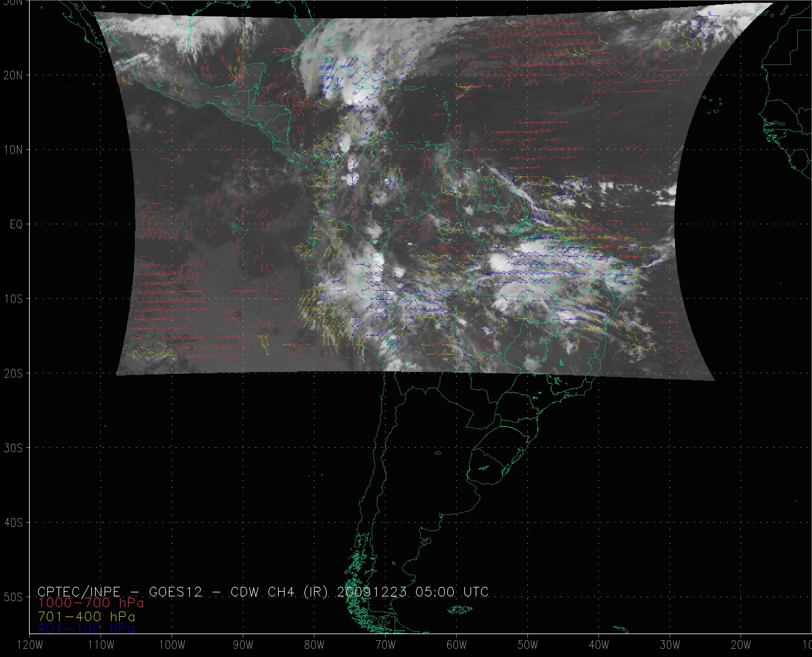Viewport: 812px width, 657px height.
Task: Click the 20S latitude label
Action: click(13, 373)
